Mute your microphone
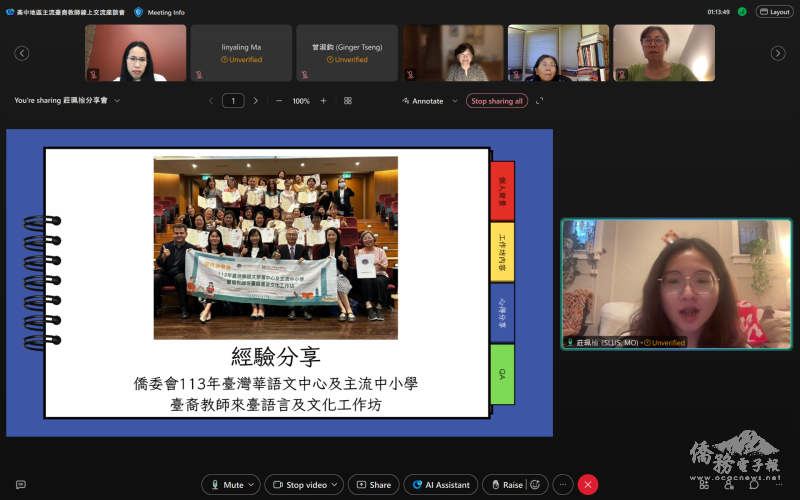Image resolution: width=800 pixels, height=500 pixels. (x=228, y=485)
